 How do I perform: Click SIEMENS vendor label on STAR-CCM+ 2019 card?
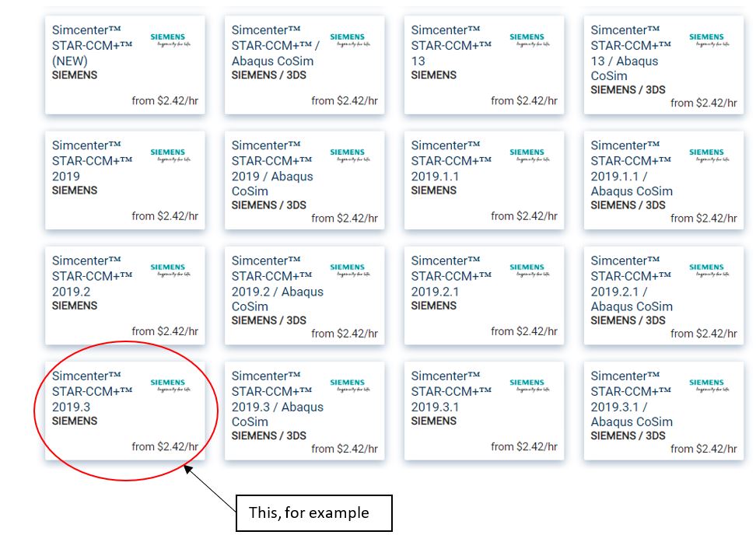75,191
